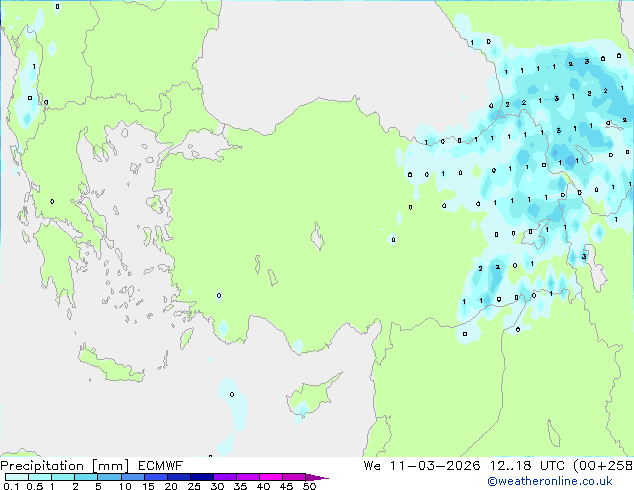Click the '0' value over central Greece

tap(52, 201)
